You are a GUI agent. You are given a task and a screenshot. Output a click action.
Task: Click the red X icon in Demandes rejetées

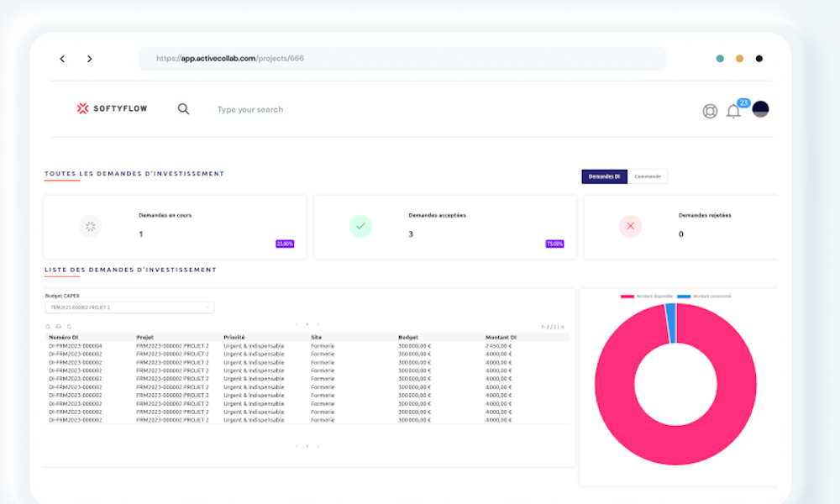coord(631,226)
